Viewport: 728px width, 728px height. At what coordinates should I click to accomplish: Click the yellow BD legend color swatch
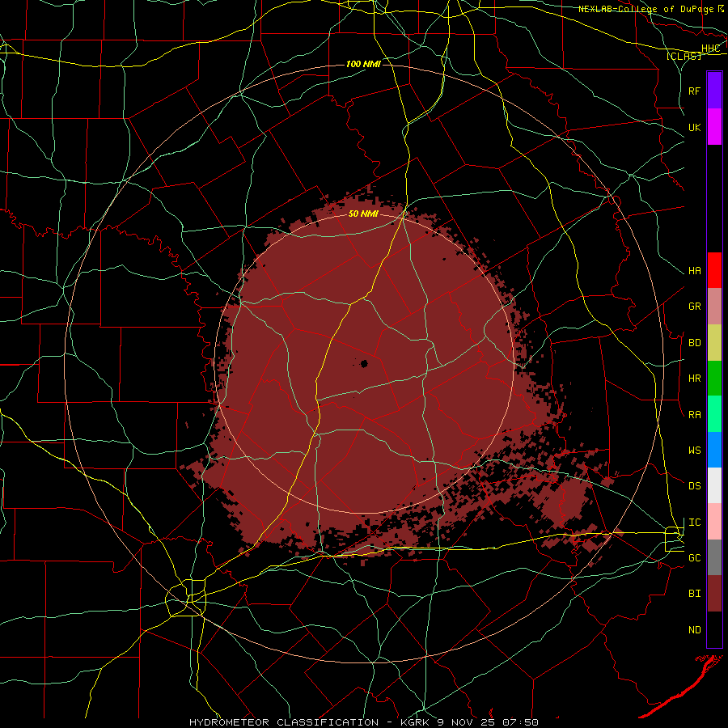coord(714,343)
